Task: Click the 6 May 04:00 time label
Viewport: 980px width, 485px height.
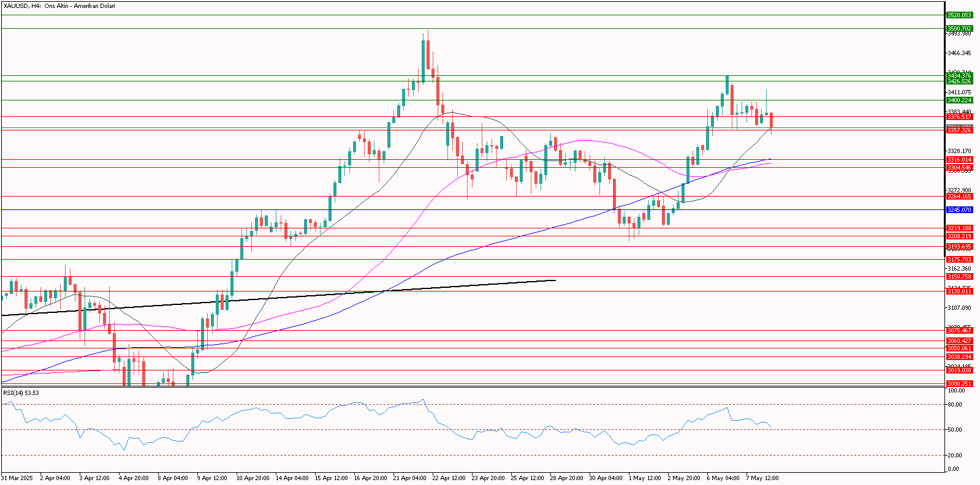Action: coord(723,478)
